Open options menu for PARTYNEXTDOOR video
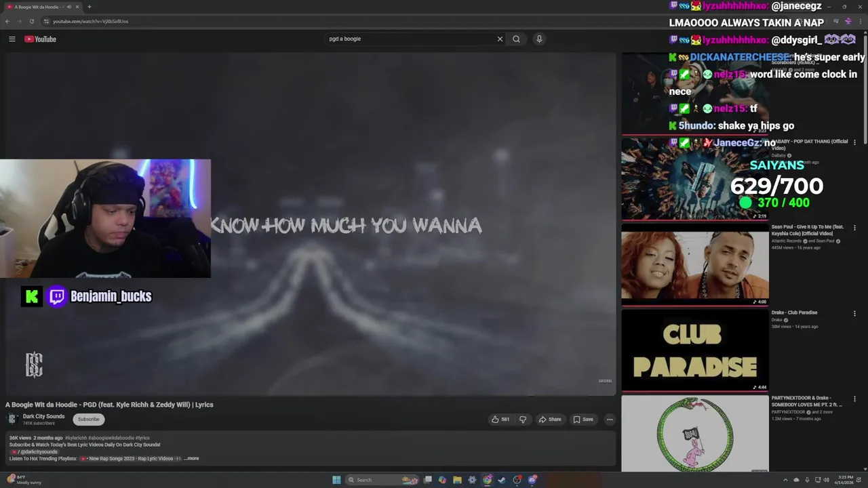The image size is (868, 488). pos(854,399)
